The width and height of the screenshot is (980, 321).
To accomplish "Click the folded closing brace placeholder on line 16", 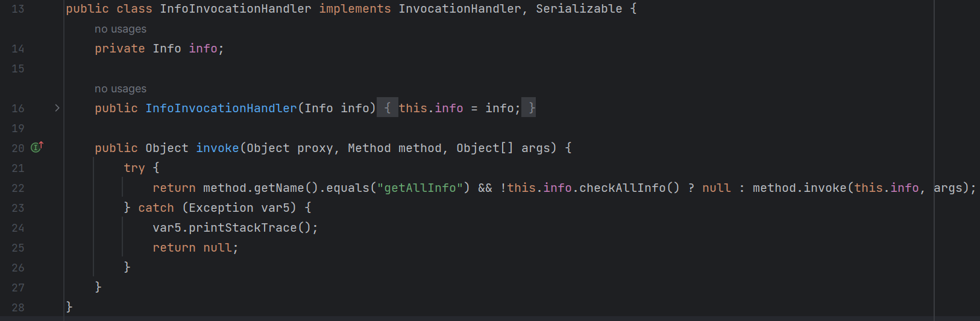I will [x=529, y=108].
